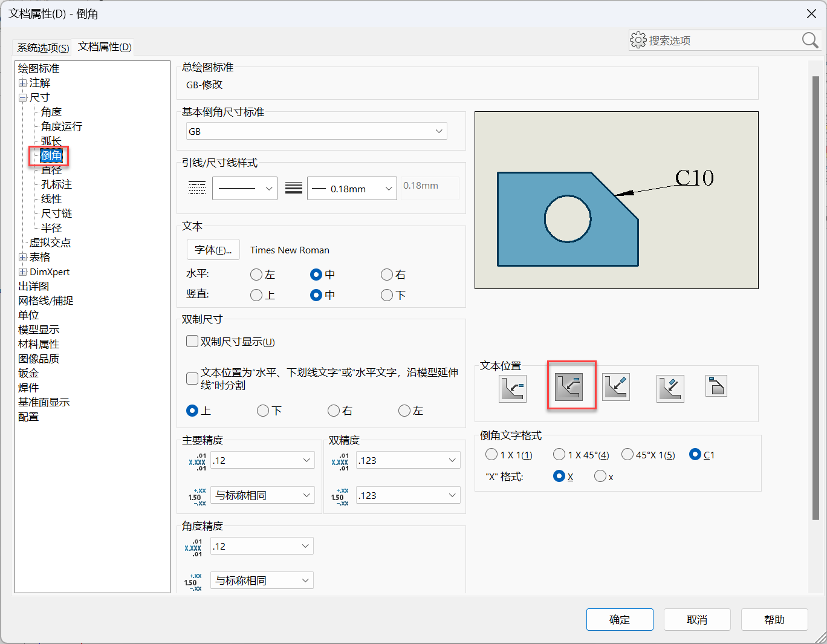Click the leader line style icon
Image resolution: width=827 pixels, height=644 pixels.
coord(197,188)
